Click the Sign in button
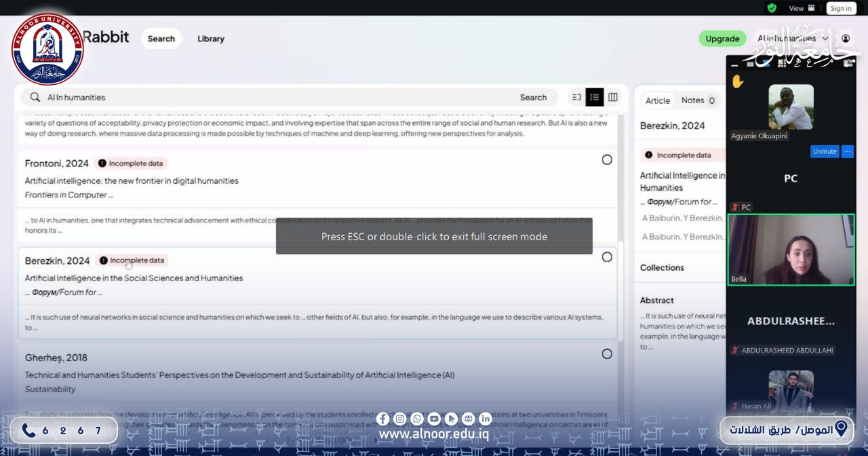This screenshot has height=456, width=868. point(841,8)
